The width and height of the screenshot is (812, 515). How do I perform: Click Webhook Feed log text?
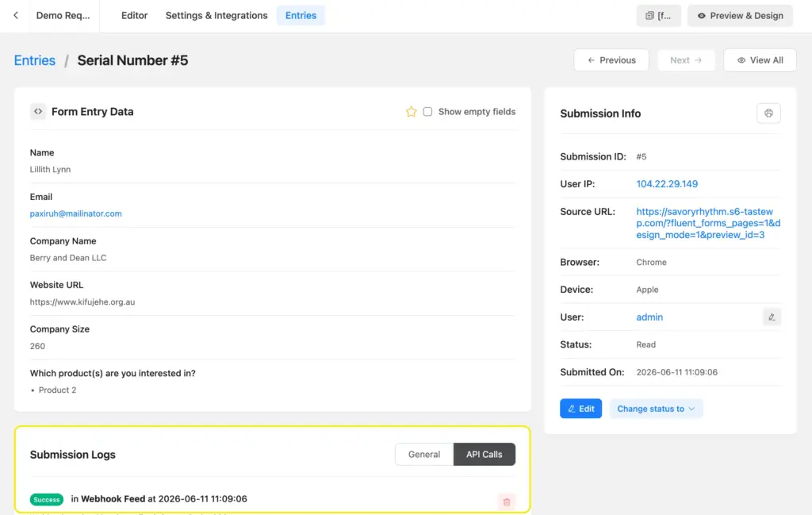coord(113,499)
